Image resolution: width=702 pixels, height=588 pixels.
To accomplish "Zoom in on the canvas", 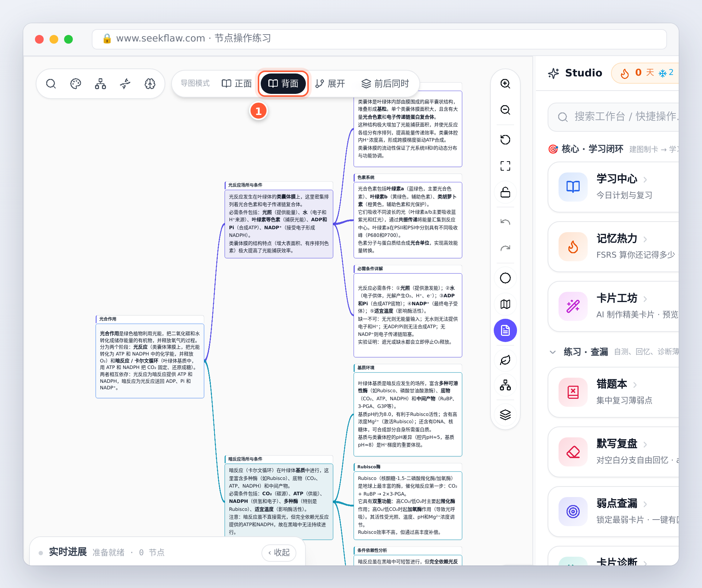I will coord(505,84).
